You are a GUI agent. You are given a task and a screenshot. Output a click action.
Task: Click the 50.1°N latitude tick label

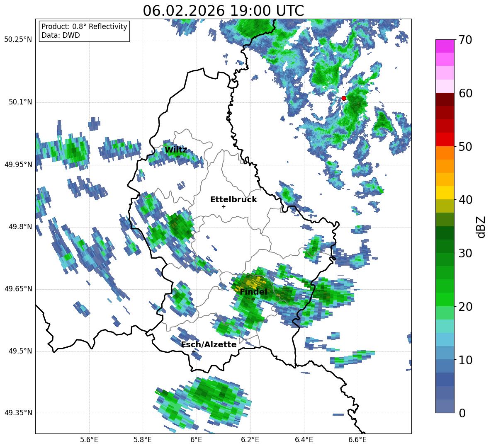coord(20,102)
